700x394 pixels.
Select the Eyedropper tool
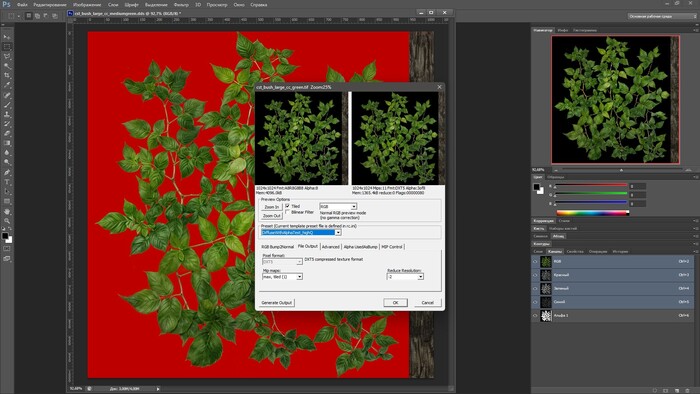[x=7, y=85]
